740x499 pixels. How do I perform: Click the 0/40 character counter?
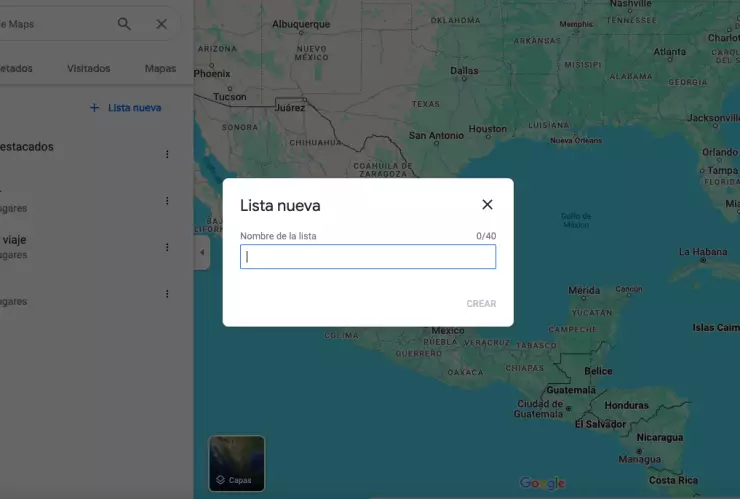(486, 236)
